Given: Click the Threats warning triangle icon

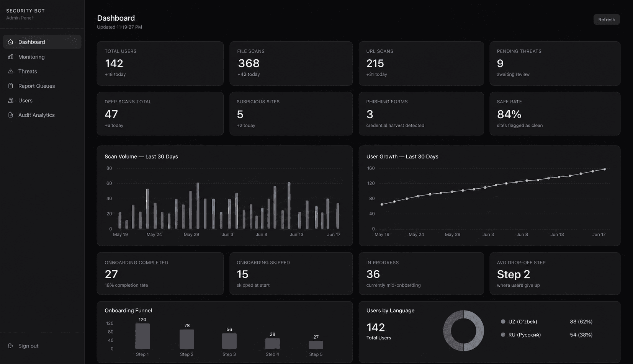Looking at the screenshot, I should point(11,71).
